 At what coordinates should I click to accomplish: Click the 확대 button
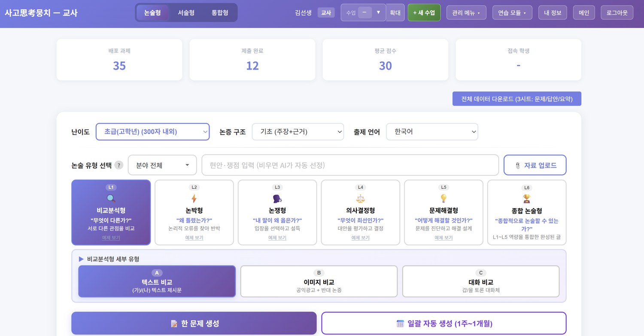point(395,12)
